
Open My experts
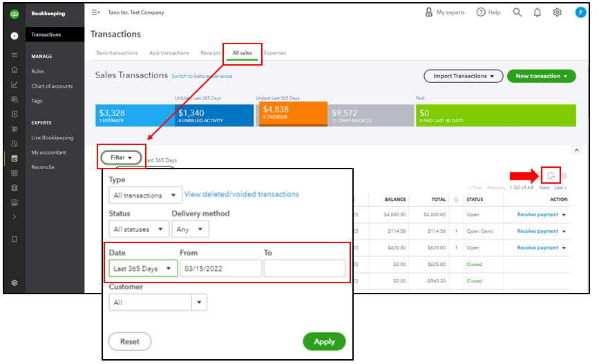pos(445,12)
